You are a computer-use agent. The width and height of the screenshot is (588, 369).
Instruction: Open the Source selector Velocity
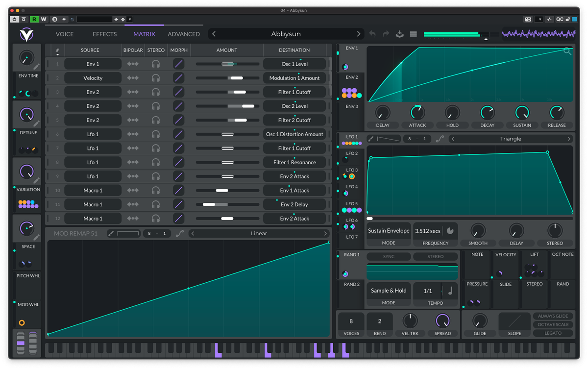93,78
